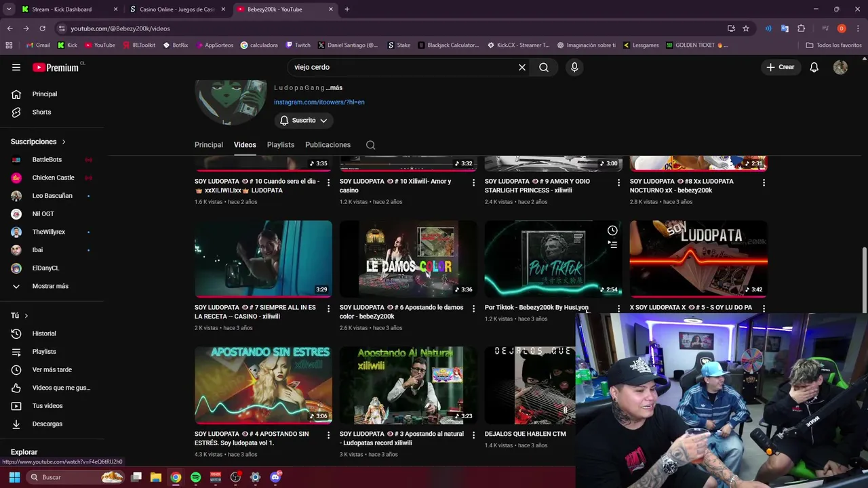Open 'Todos los favoritos' bookmarks folder

[833, 45]
